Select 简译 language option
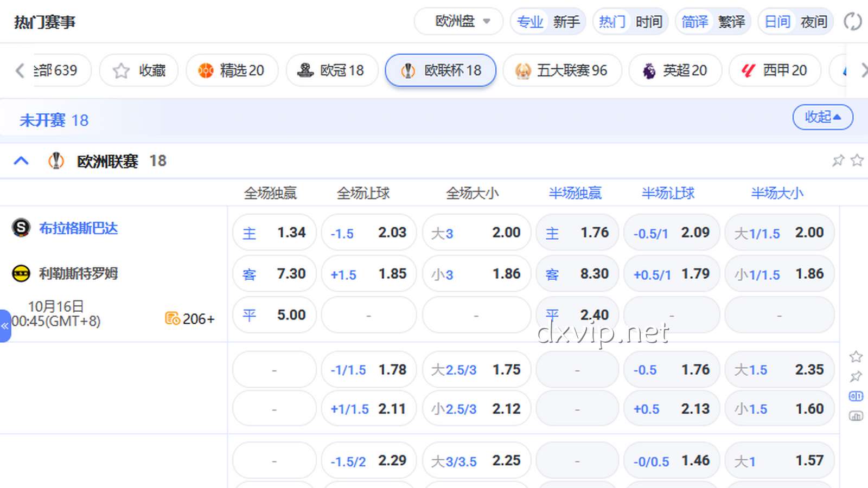Image resolution: width=868 pixels, height=488 pixels. click(694, 22)
